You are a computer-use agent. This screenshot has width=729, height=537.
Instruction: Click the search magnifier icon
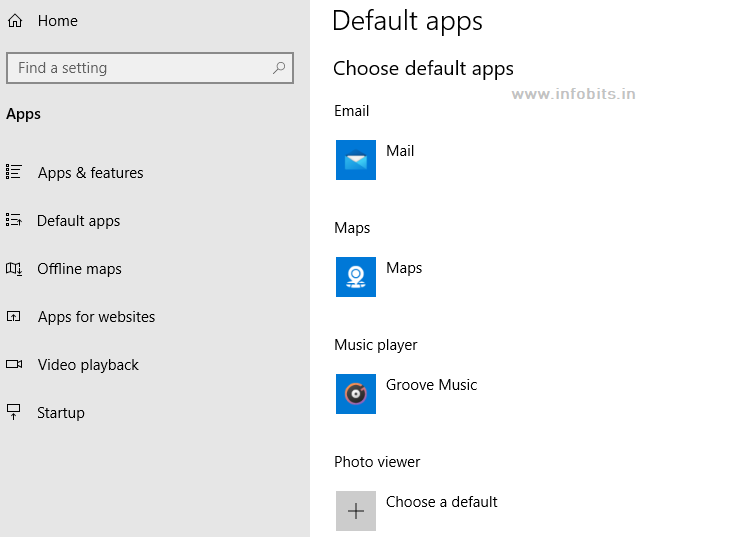point(279,68)
